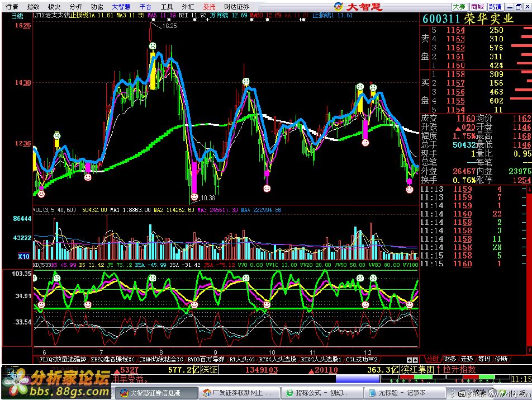532x400 pixels.
Task: Switch to CGL成功率2 indicator tab
Action: [x=362, y=359]
